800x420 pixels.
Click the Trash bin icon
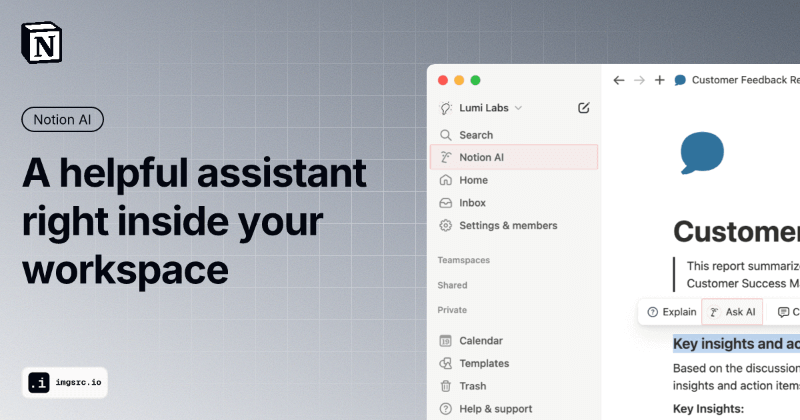(x=445, y=386)
